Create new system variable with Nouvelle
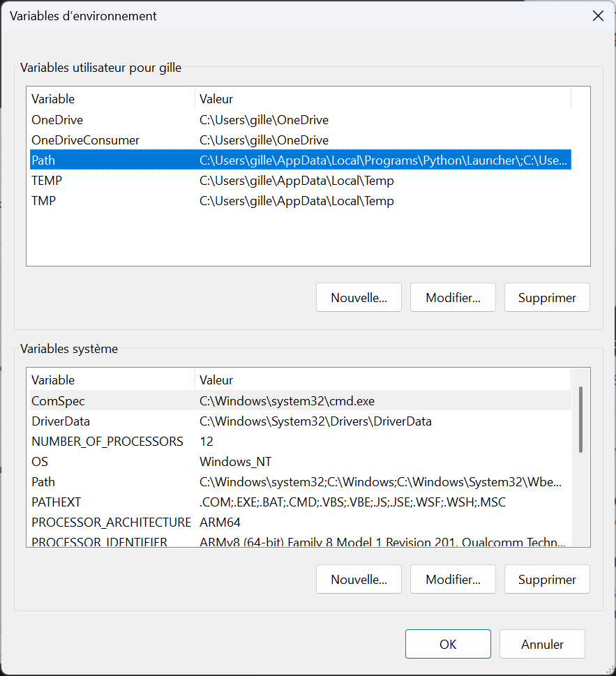 click(359, 579)
